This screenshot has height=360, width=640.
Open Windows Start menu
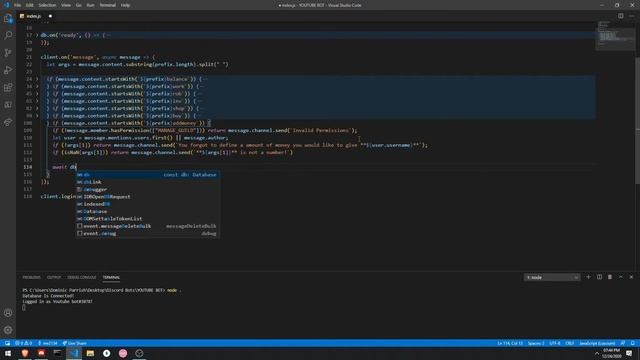click(8, 353)
